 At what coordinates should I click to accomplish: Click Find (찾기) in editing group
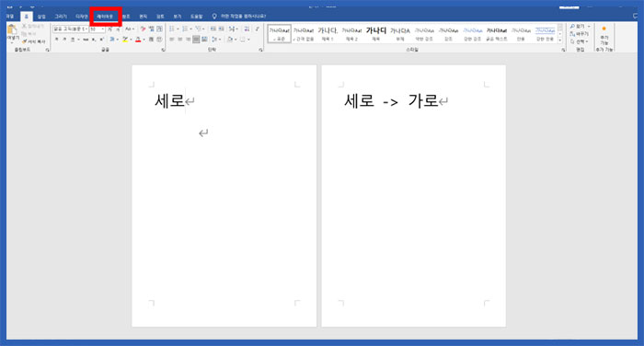[580, 27]
